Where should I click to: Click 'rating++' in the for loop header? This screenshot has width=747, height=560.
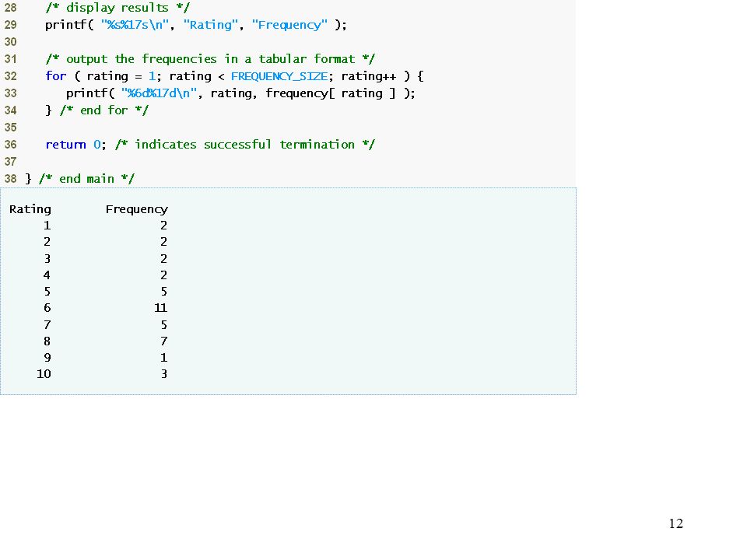pyautogui.click(x=368, y=76)
